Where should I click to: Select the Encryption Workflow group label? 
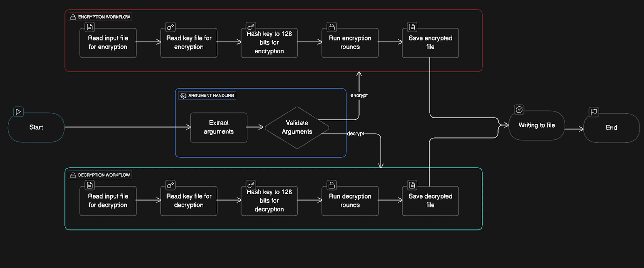click(x=104, y=17)
